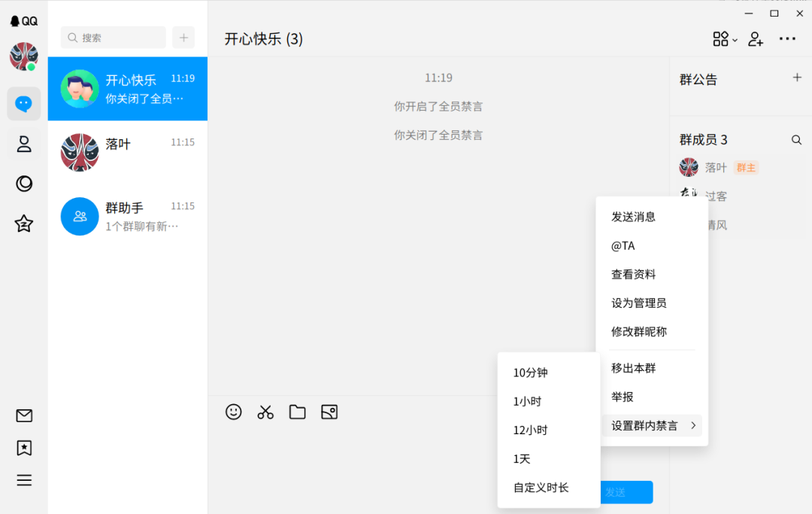812x514 pixels.
Task: Click the emoji smiley icon
Action: click(x=234, y=412)
